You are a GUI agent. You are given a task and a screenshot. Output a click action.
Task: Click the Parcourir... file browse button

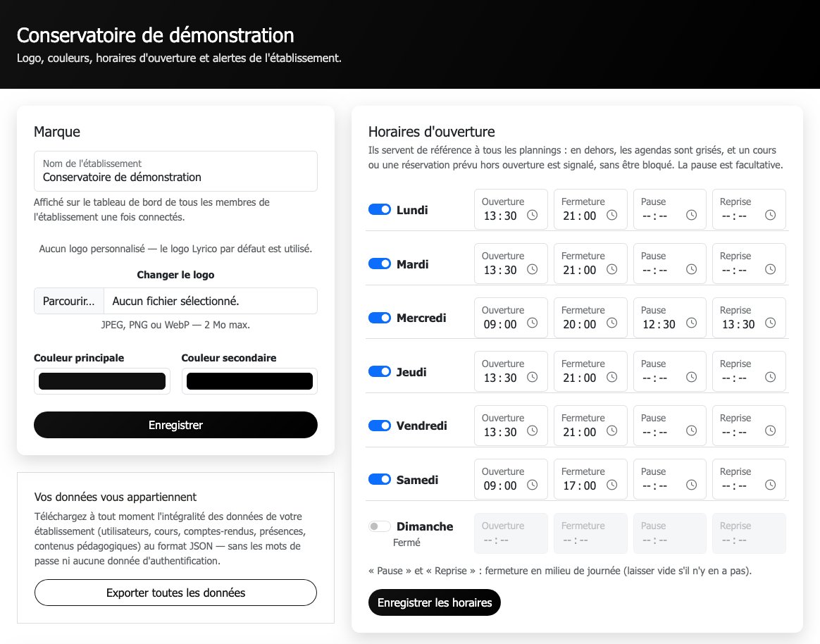pos(69,301)
